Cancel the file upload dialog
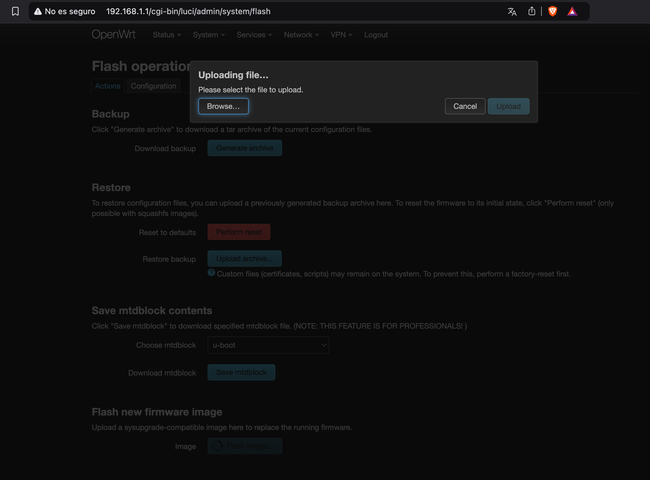Viewport: 650px width, 480px height. (464, 106)
